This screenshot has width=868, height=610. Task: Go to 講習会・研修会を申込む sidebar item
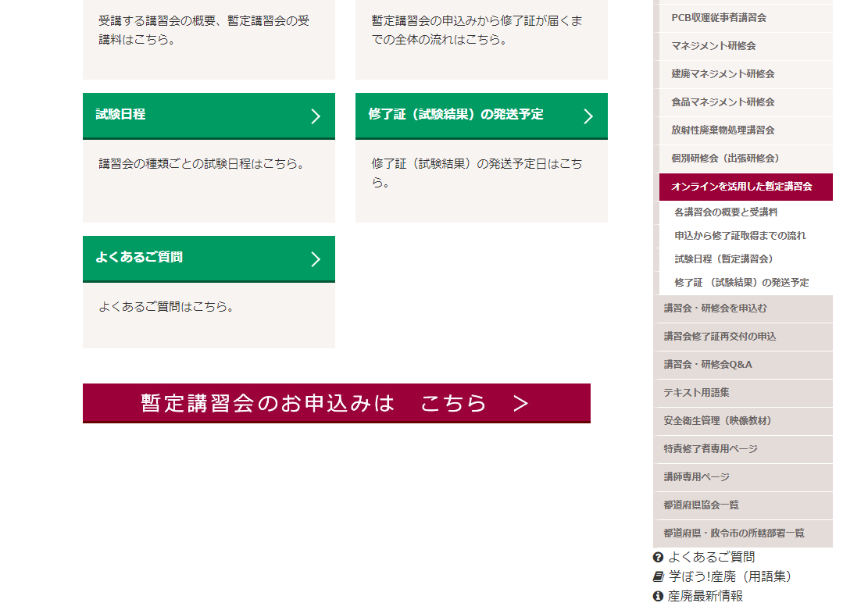(715, 309)
